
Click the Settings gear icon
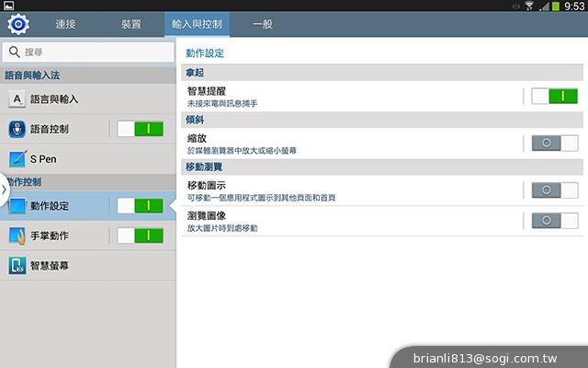17,23
